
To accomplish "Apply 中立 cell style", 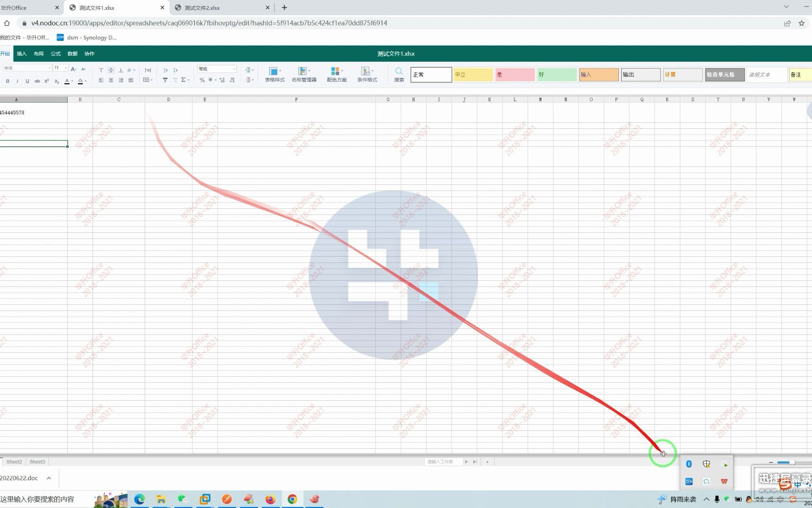I will pyautogui.click(x=473, y=75).
